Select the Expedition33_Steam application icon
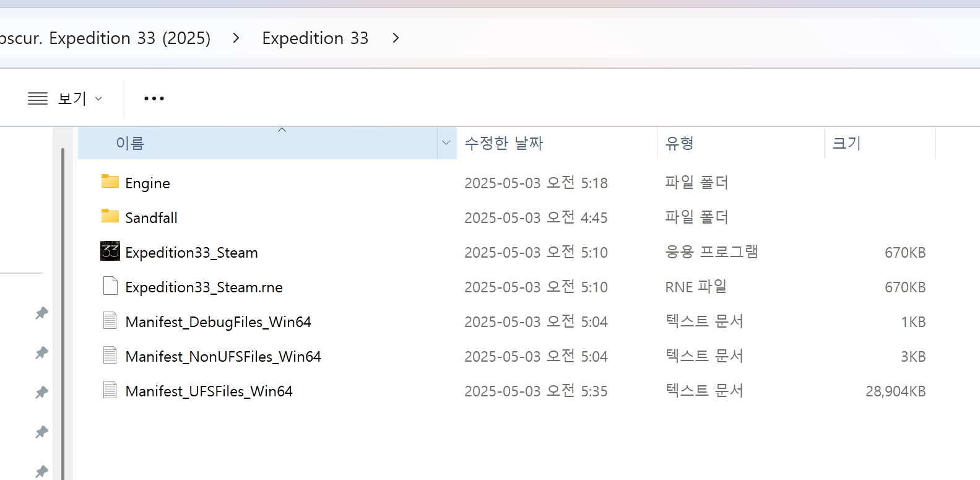This screenshot has width=980, height=480. coord(110,251)
